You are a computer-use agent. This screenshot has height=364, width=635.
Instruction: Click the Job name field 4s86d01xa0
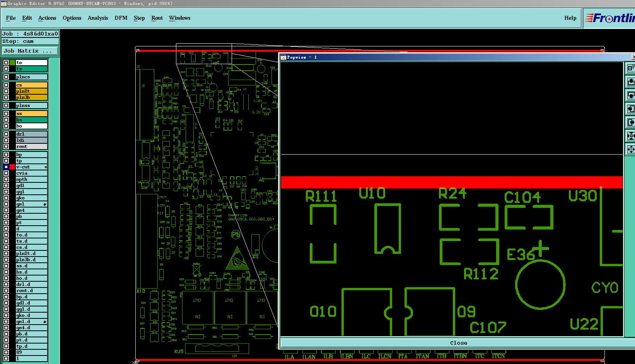point(30,34)
